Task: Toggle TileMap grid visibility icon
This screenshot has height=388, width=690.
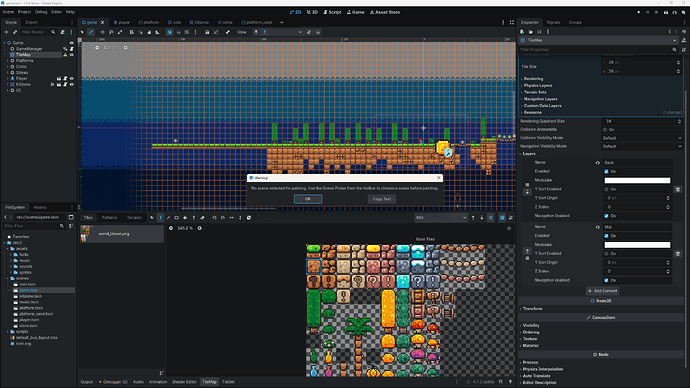Action: (x=502, y=217)
